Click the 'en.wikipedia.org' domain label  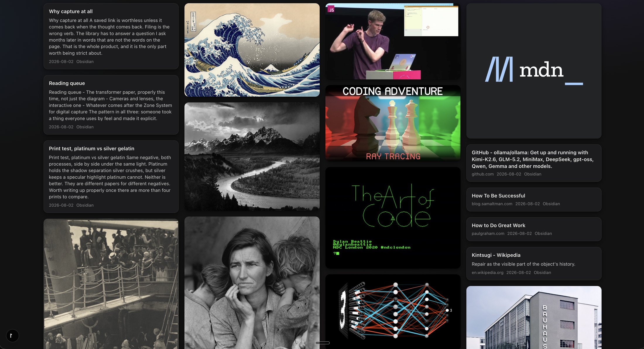pos(487,273)
